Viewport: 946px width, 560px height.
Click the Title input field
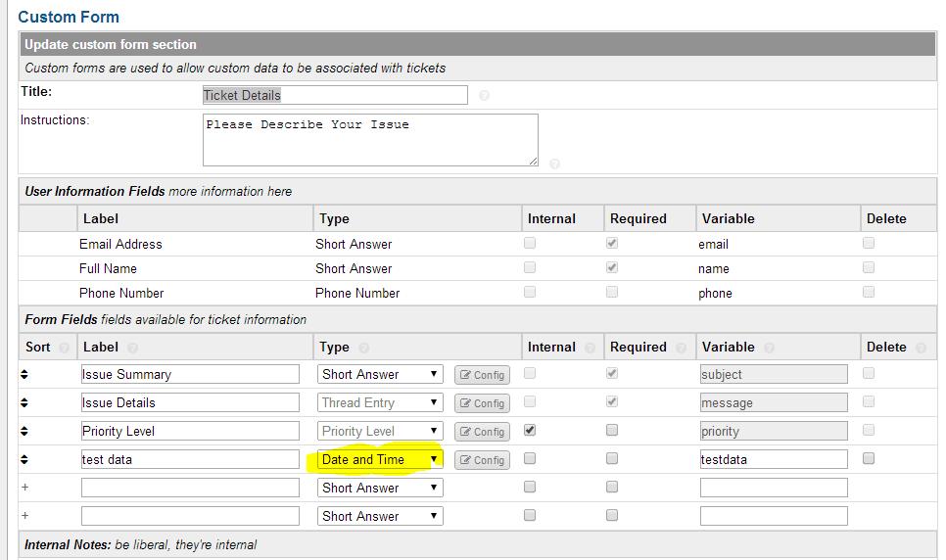click(335, 95)
